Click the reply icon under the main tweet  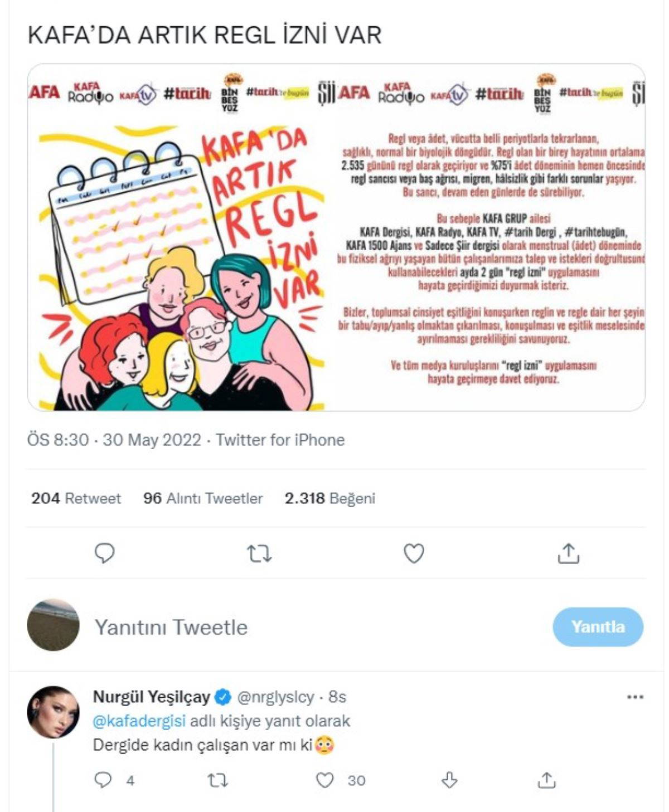click(x=104, y=553)
